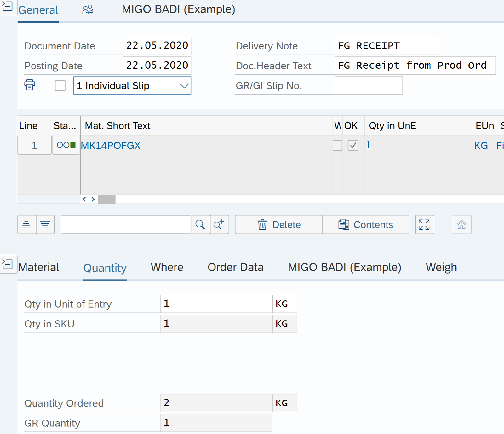The image size is (504, 434).
Task: Switch to the Order Data tab
Action: pos(235,267)
